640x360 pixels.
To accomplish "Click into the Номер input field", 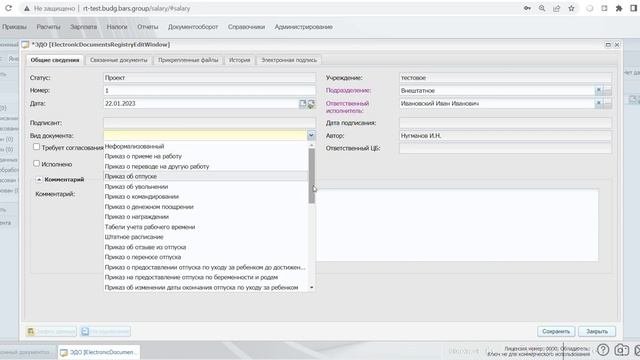I will pos(209,91).
